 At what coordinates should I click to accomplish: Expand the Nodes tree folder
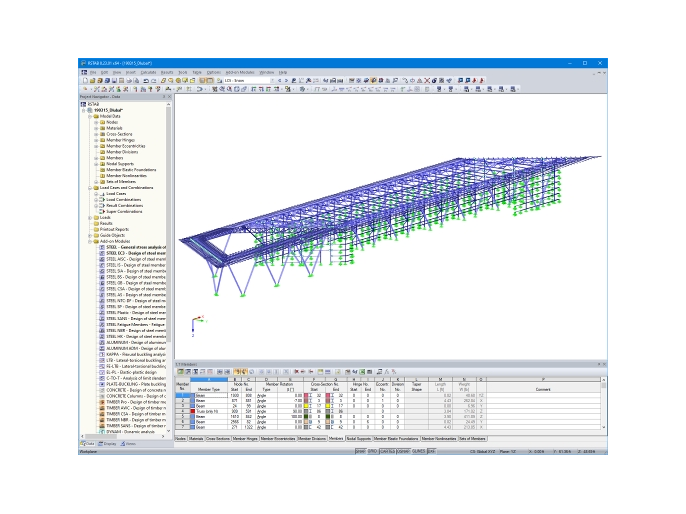(x=96, y=122)
